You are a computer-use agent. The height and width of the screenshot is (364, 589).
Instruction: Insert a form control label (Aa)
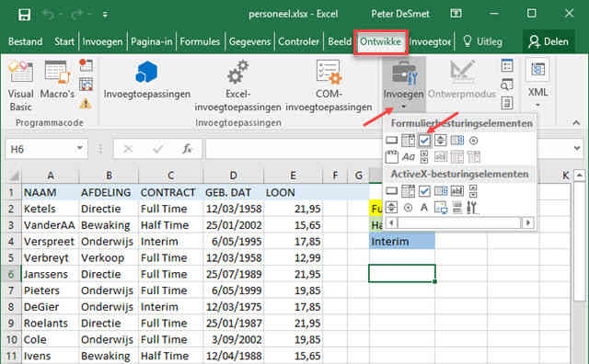[409, 156]
